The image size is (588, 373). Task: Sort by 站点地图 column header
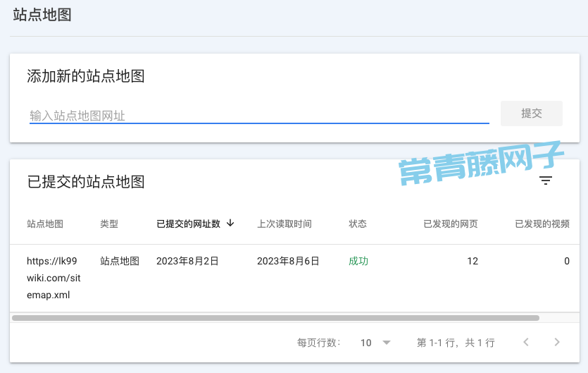point(45,224)
